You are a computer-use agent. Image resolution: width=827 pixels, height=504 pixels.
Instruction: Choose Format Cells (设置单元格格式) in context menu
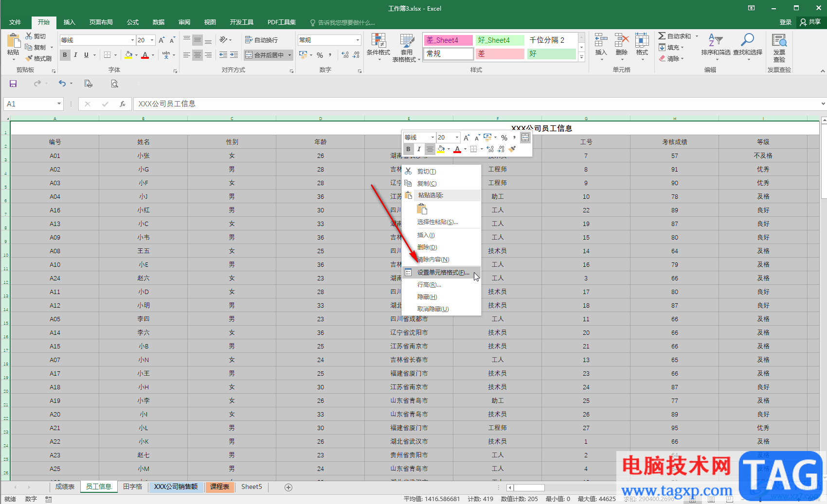coord(442,273)
